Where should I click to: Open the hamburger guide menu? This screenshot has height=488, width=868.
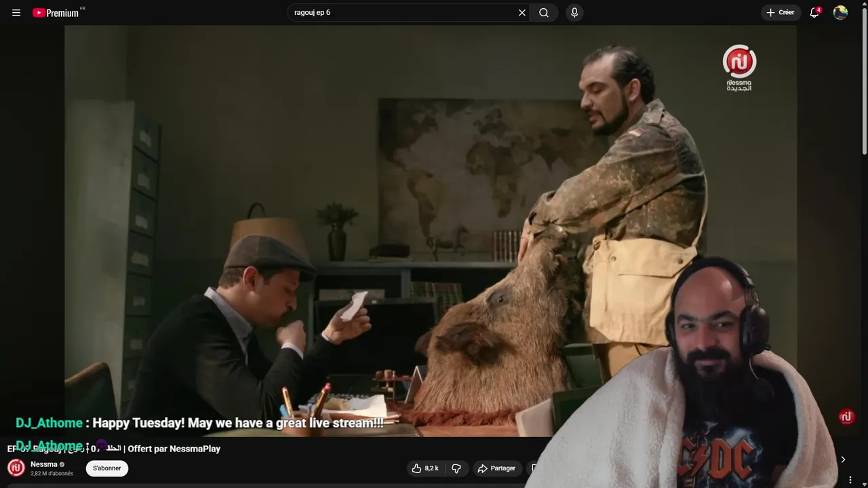16,13
